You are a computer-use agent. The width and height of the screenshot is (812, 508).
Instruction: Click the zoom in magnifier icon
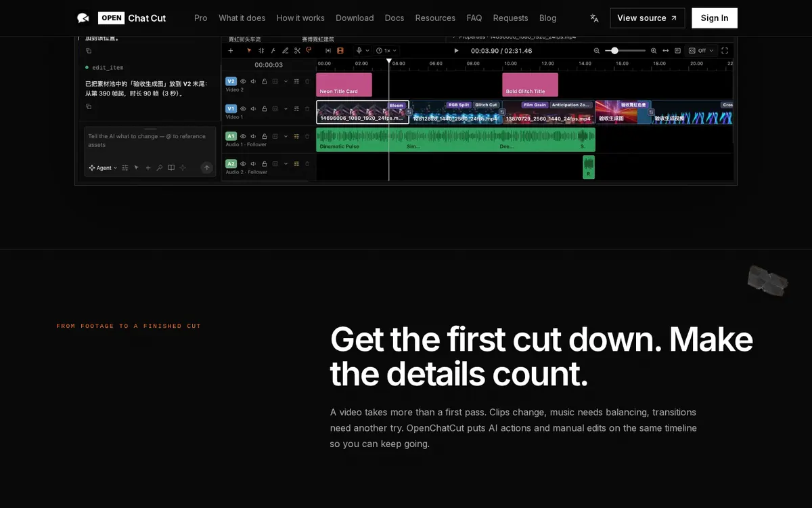click(x=654, y=51)
